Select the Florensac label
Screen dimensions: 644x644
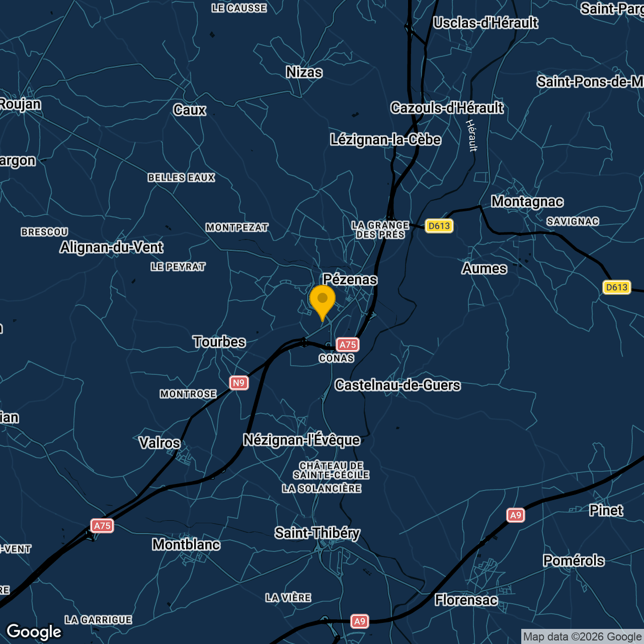coord(466,601)
